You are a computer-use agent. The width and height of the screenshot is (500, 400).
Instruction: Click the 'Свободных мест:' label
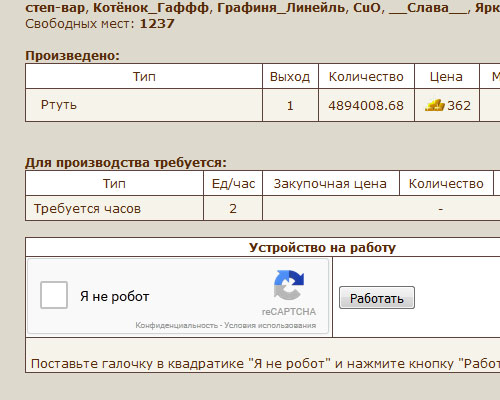coord(80,24)
